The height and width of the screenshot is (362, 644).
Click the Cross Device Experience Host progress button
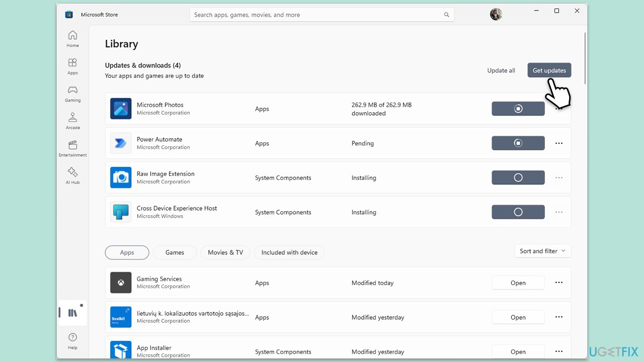click(x=518, y=212)
